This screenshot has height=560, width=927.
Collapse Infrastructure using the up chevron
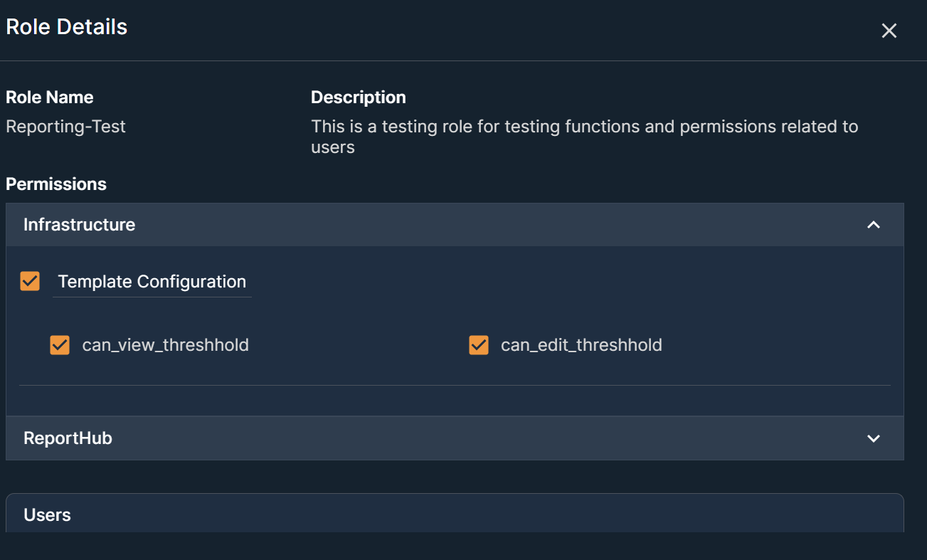[x=874, y=225]
